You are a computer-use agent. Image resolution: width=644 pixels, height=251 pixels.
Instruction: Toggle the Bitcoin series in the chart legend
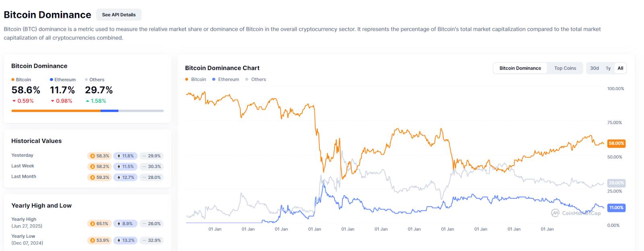pyautogui.click(x=195, y=79)
